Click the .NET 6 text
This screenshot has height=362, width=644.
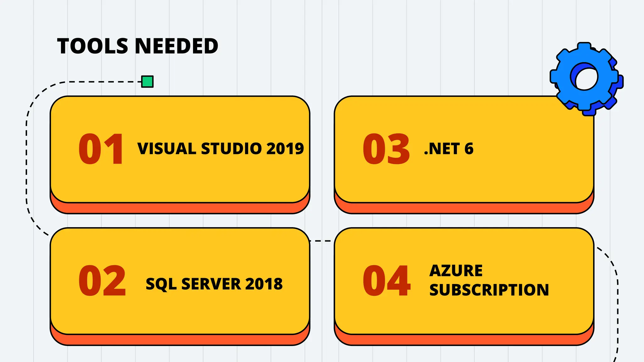point(448,149)
